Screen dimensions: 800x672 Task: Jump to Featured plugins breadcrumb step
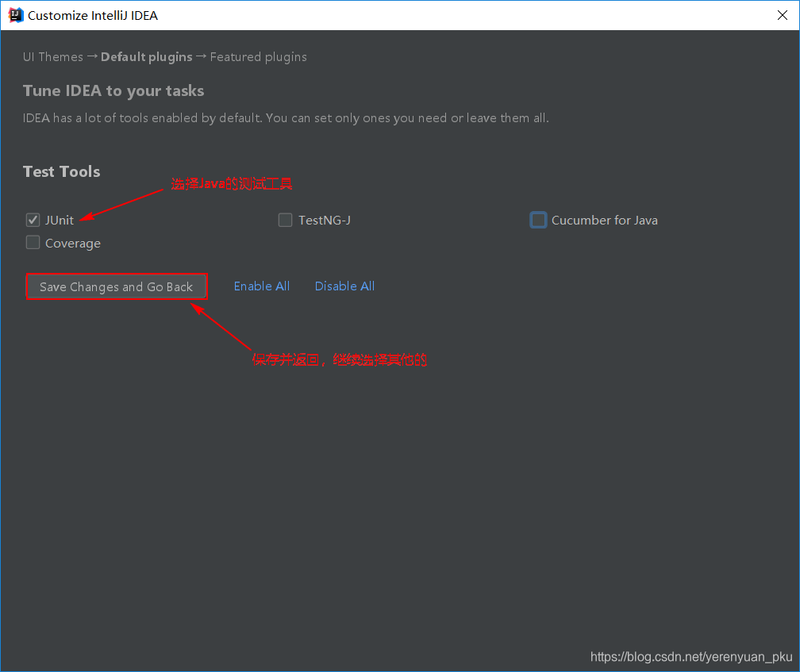259,56
